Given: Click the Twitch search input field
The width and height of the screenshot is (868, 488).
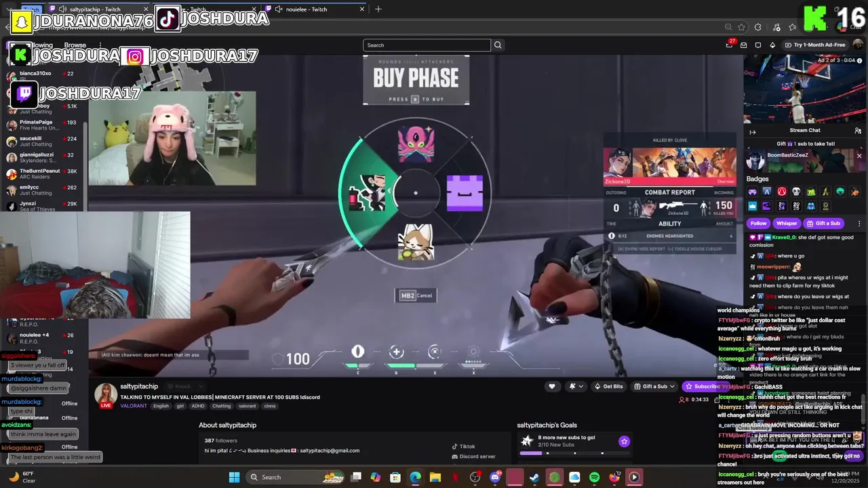Looking at the screenshot, I should pos(427,45).
